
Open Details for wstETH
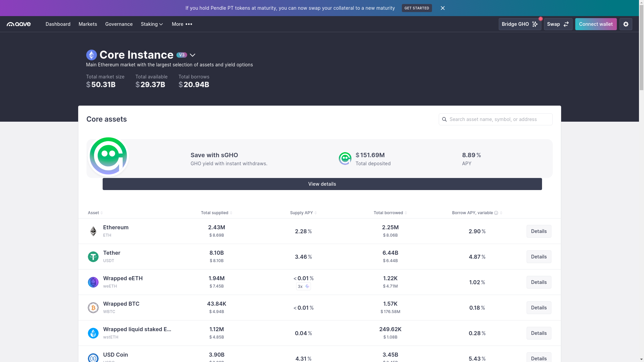539,333
